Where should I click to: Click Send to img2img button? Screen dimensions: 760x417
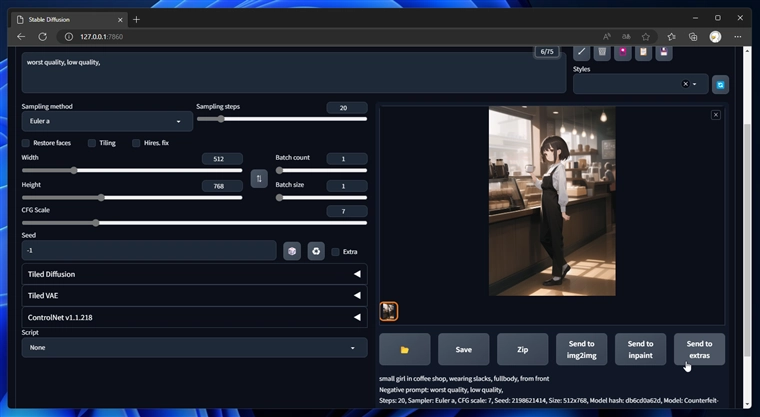point(582,349)
